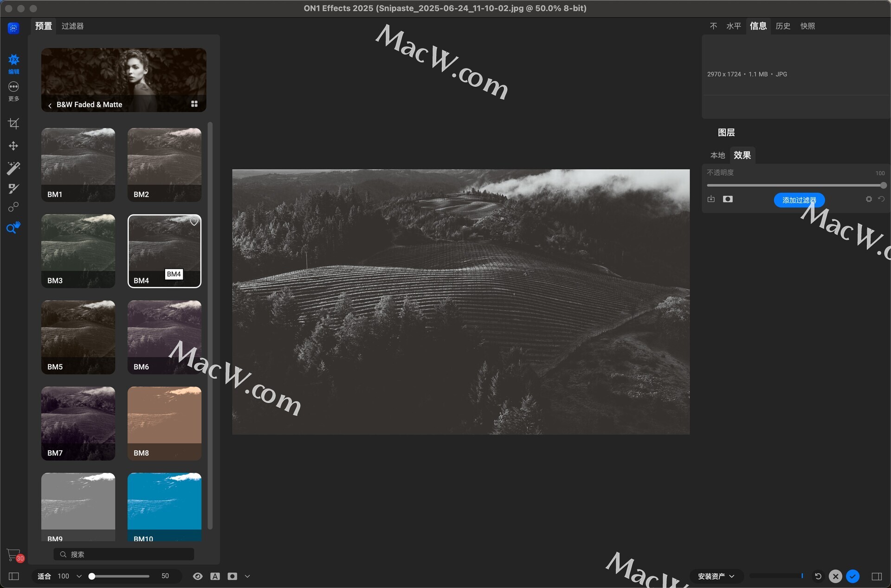Expand the mask view options chevron
The image size is (891, 588).
point(247,576)
